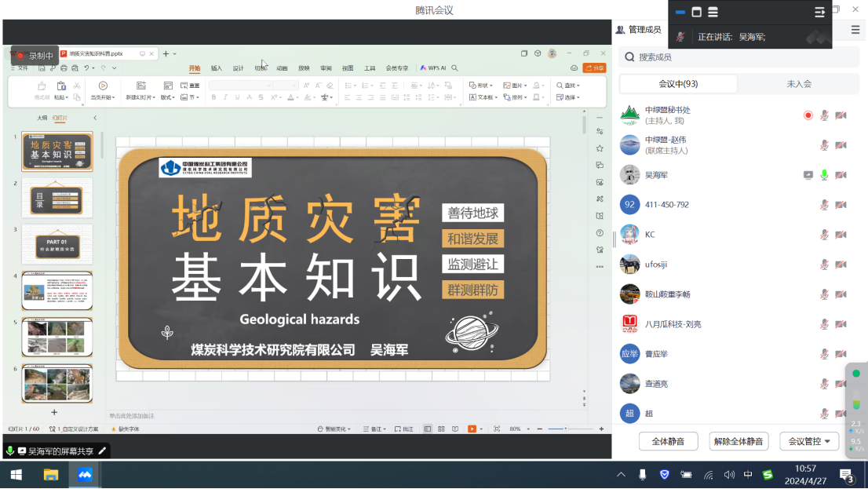
Task: Open the 版式 layout dropdown
Action: (x=168, y=97)
